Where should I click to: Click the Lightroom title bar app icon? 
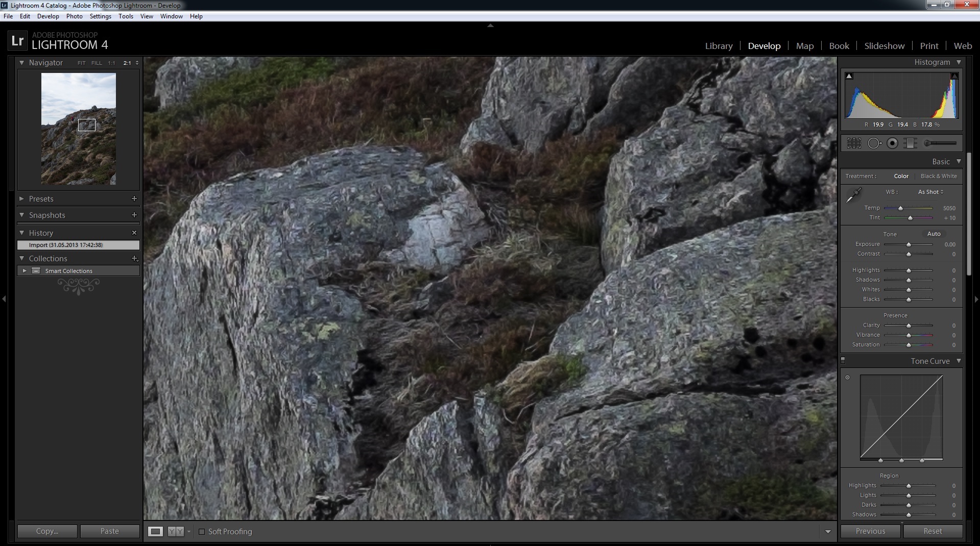point(4,5)
